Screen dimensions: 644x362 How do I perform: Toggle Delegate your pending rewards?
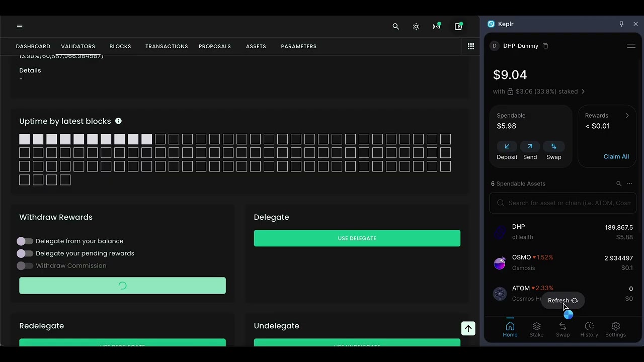[x=25, y=253]
